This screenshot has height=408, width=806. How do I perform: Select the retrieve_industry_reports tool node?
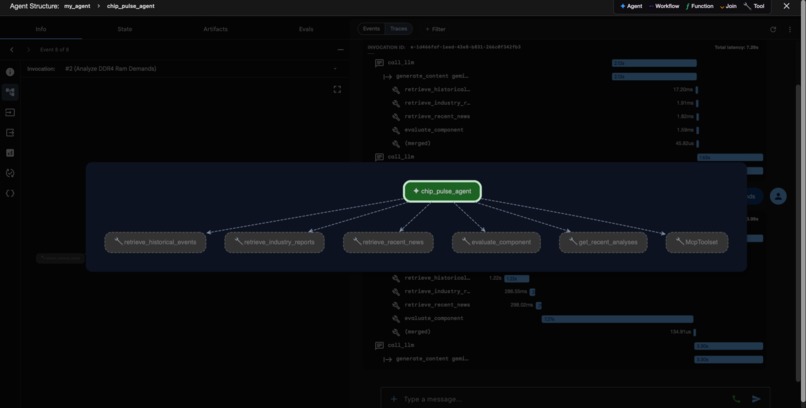(x=274, y=242)
